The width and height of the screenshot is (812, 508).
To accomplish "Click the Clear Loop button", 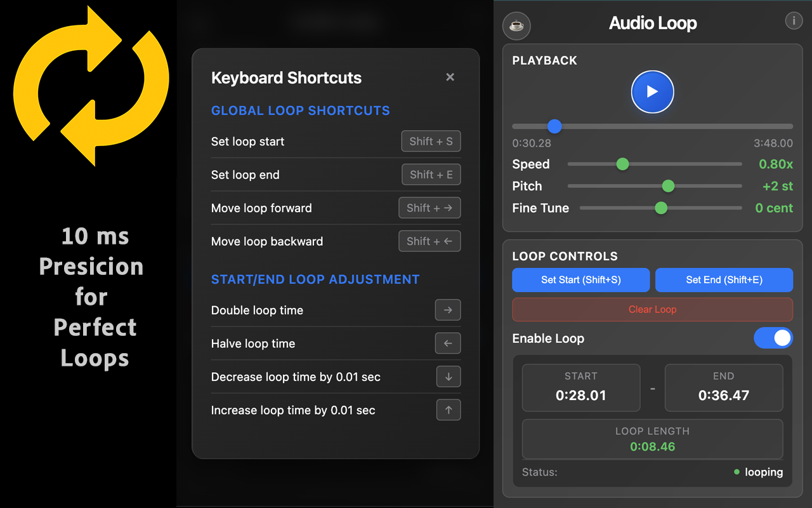I will pyautogui.click(x=652, y=309).
